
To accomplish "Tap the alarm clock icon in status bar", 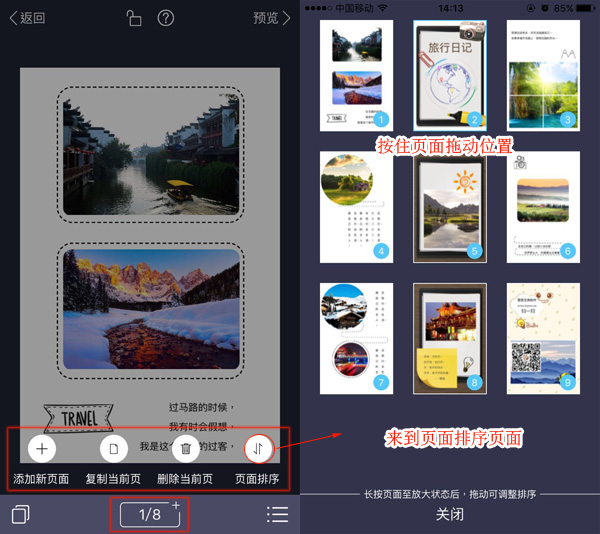I will (x=545, y=8).
